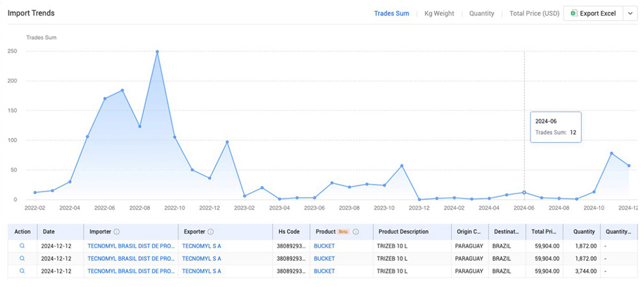The image size is (644, 287).
Task: Select the Kg Weight tab
Action: point(439,13)
